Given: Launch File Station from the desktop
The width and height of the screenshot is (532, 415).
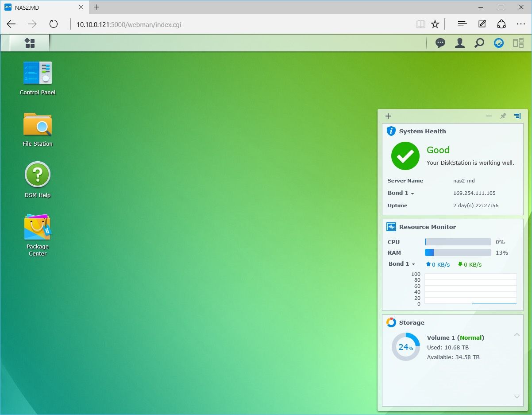Looking at the screenshot, I should [x=38, y=129].
